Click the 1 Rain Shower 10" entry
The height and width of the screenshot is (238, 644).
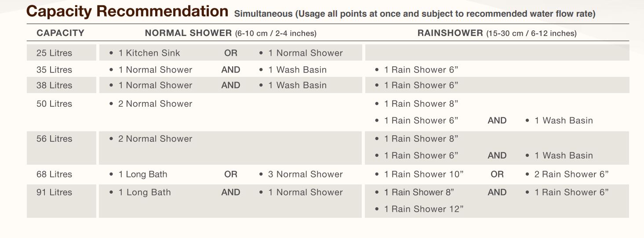pos(423,174)
